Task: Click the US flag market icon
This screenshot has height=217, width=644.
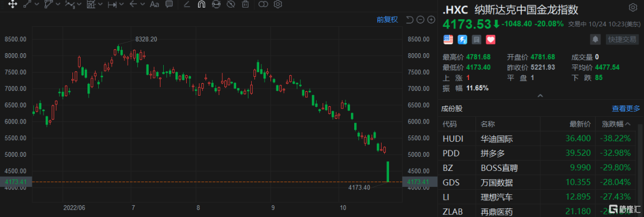Action: 448,39
